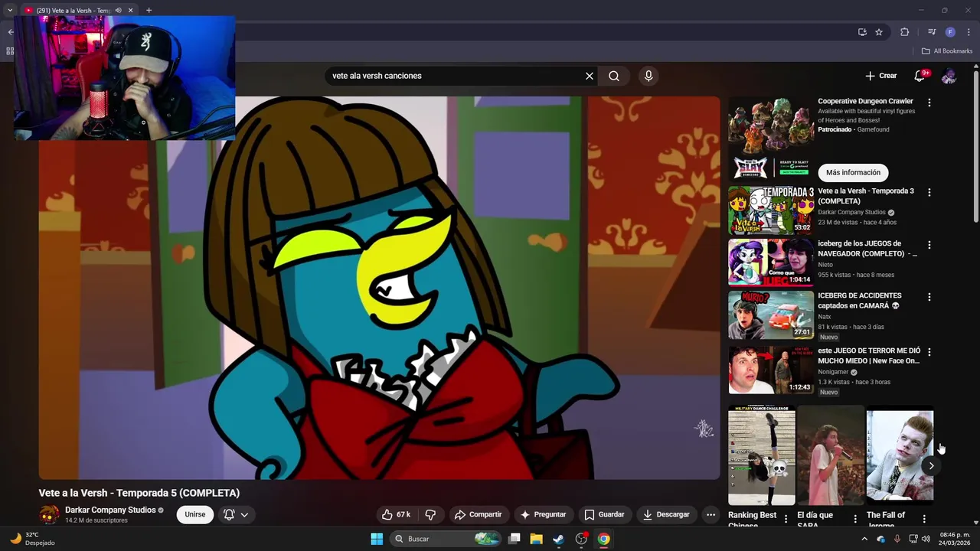980x551 pixels.
Task: Open Darkar Company Studios channel name link
Action: pyautogui.click(x=110, y=510)
